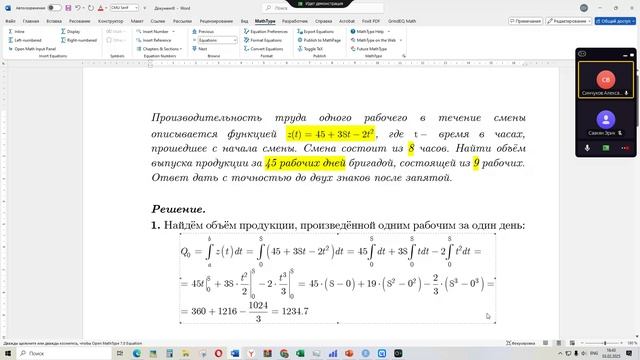Apply font color from quick access toolbar
This screenshot has width=640, height=360.
[x=100, y=8]
